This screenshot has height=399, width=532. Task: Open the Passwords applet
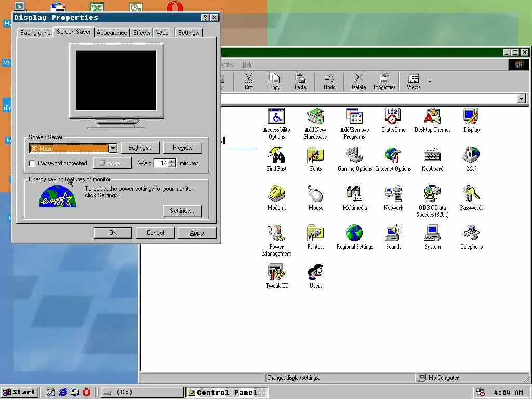pyautogui.click(x=472, y=198)
